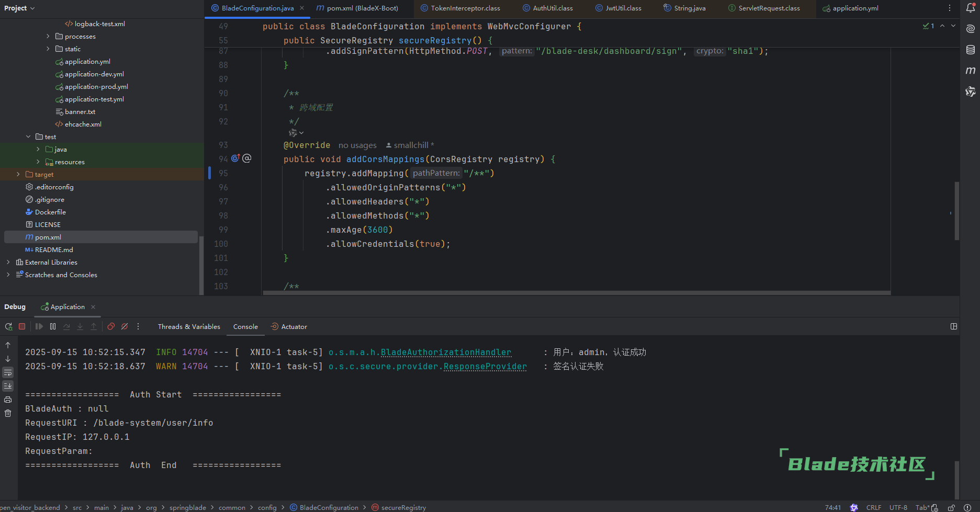Click the editor vertical scrollbar thumb

point(956,211)
